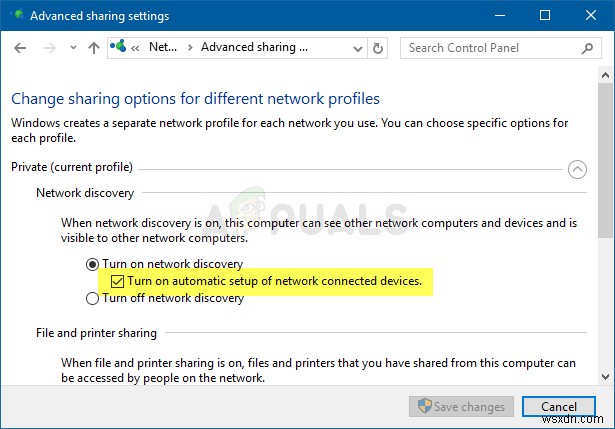Go up one level with Up arrow

click(94, 47)
